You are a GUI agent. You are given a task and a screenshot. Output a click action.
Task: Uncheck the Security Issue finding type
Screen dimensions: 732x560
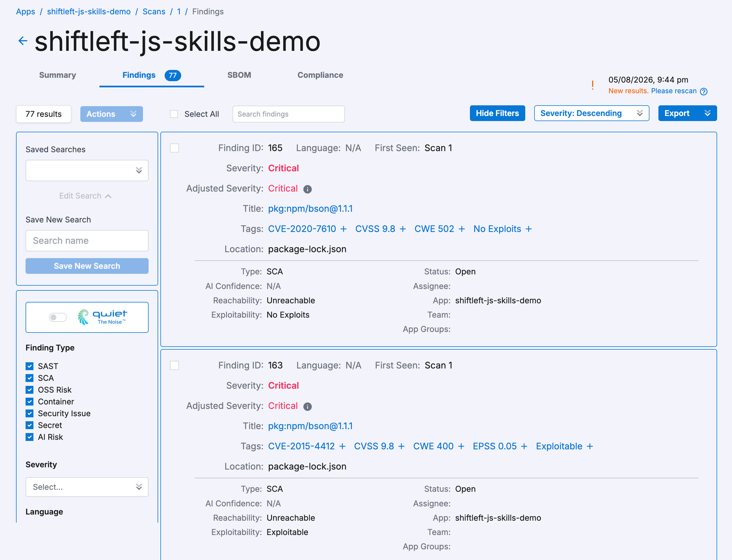pyautogui.click(x=30, y=413)
